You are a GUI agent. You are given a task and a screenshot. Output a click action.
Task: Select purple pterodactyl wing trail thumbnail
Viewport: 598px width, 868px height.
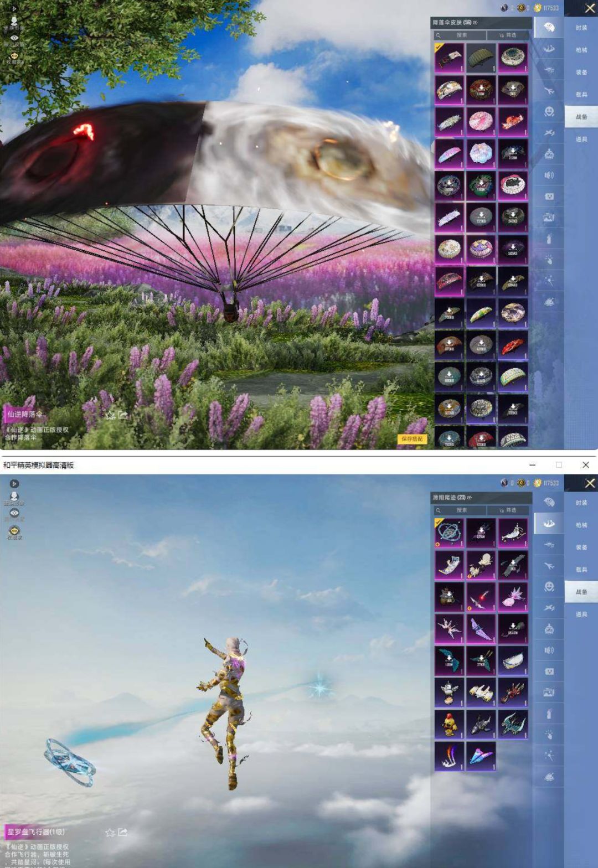tap(481, 628)
